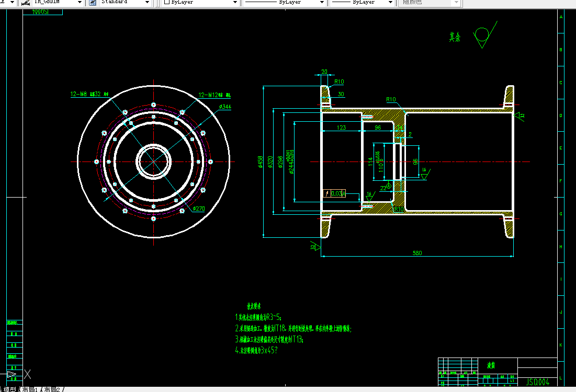Select technical requirement line 3 mentioning IT13
Screen dimensions: 576x392
pyautogui.click(x=269, y=339)
